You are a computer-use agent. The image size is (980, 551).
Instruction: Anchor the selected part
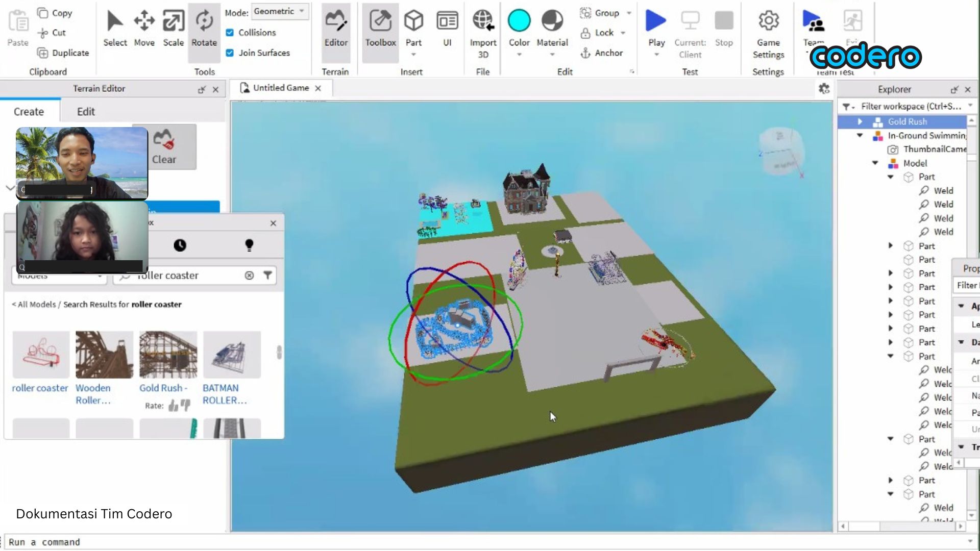(601, 53)
